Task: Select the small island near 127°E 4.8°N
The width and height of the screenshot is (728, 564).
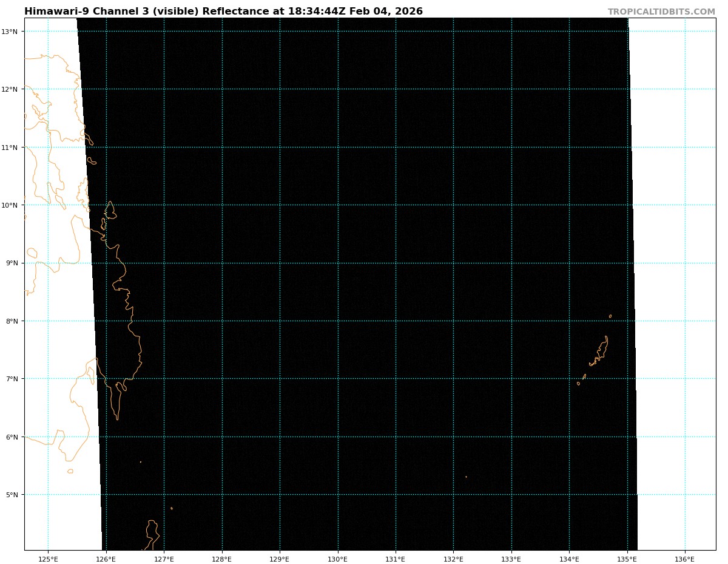Action: [x=171, y=508]
